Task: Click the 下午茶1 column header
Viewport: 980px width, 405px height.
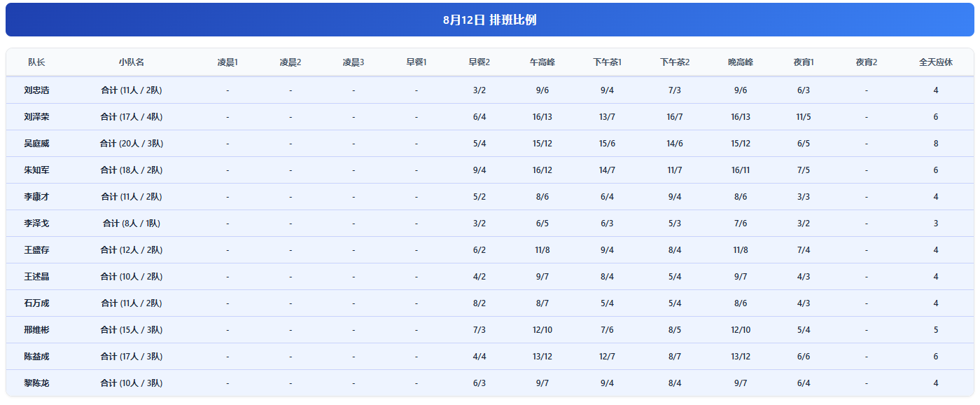Action: click(x=608, y=62)
